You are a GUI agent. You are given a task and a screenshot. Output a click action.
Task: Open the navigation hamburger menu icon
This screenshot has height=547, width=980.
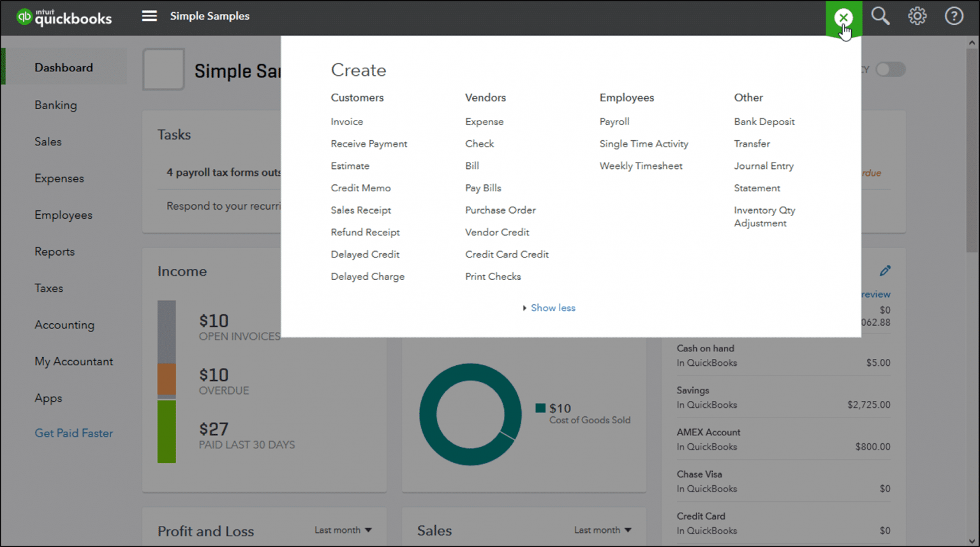click(149, 16)
